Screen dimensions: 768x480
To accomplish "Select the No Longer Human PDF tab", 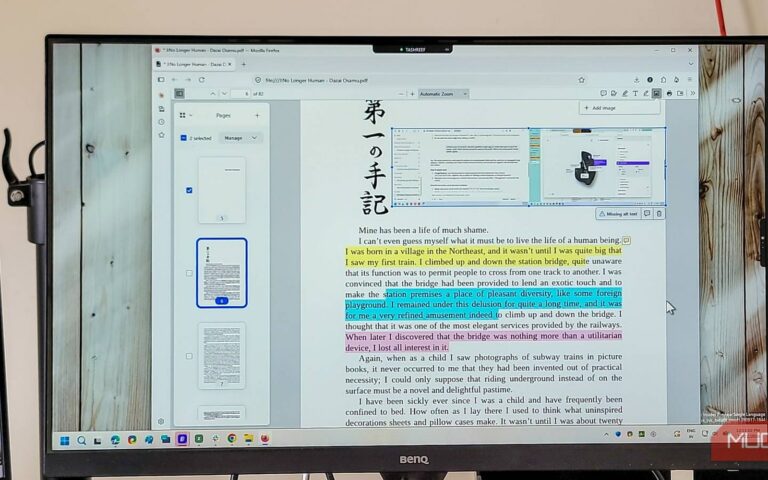I will (193, 64).
